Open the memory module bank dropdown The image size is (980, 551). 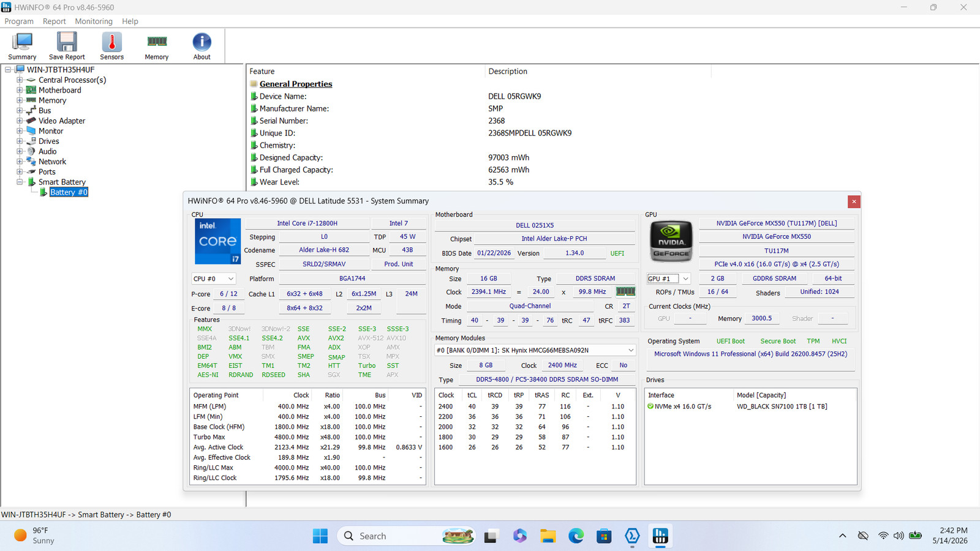click(535, 350)
